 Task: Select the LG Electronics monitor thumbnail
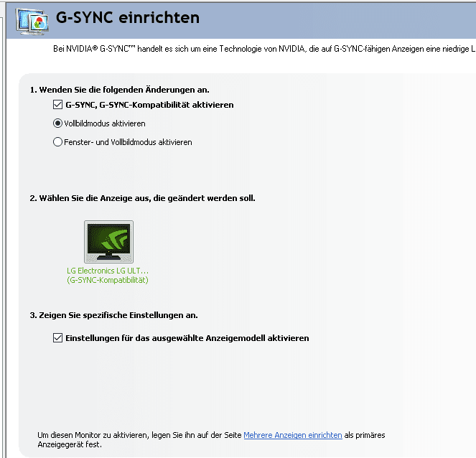click(108, 242)
